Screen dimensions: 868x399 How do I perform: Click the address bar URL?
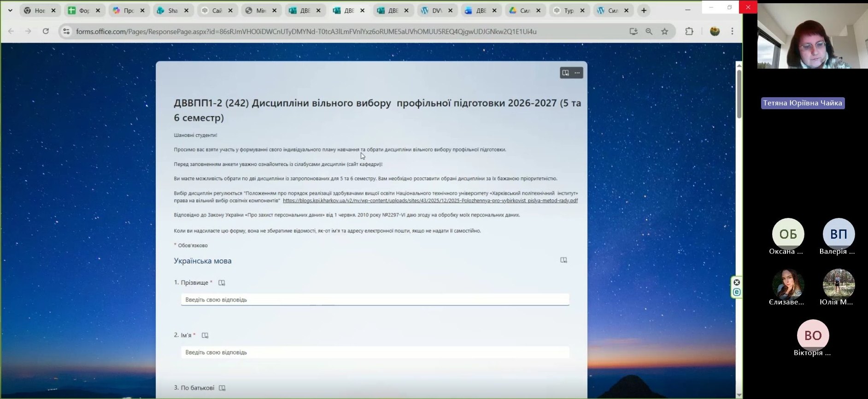306,31
